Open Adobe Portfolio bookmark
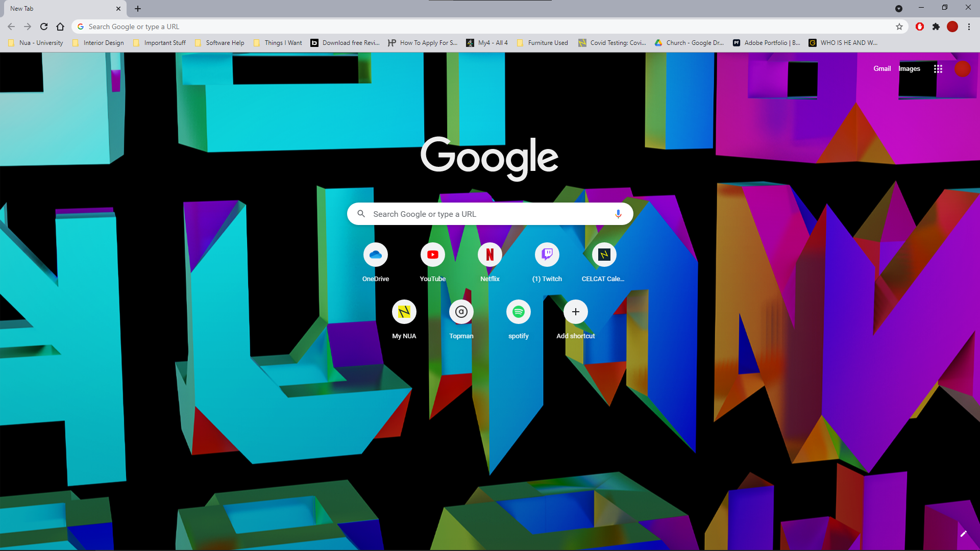This screenshot has height=551, width=980. click(767, 43)
